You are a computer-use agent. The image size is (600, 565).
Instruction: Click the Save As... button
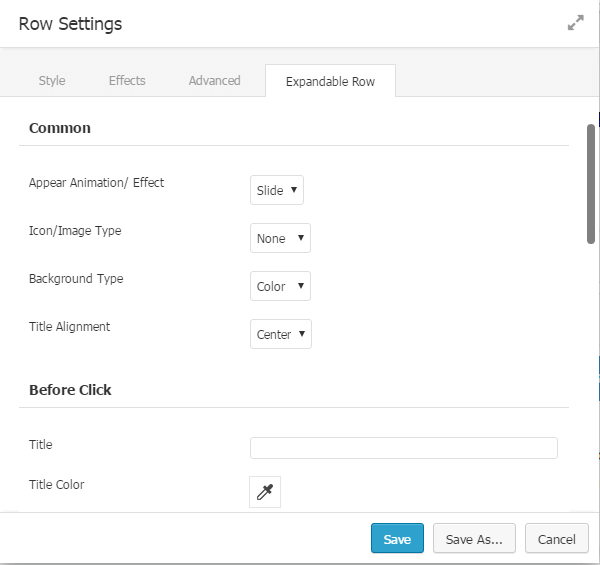(x=474, y=539)
